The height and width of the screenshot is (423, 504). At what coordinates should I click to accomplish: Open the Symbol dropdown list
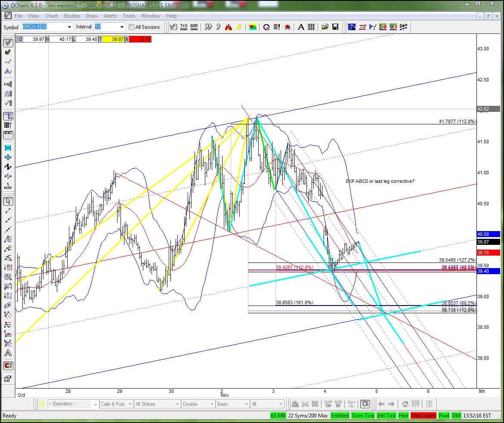(x=69, y=27)
